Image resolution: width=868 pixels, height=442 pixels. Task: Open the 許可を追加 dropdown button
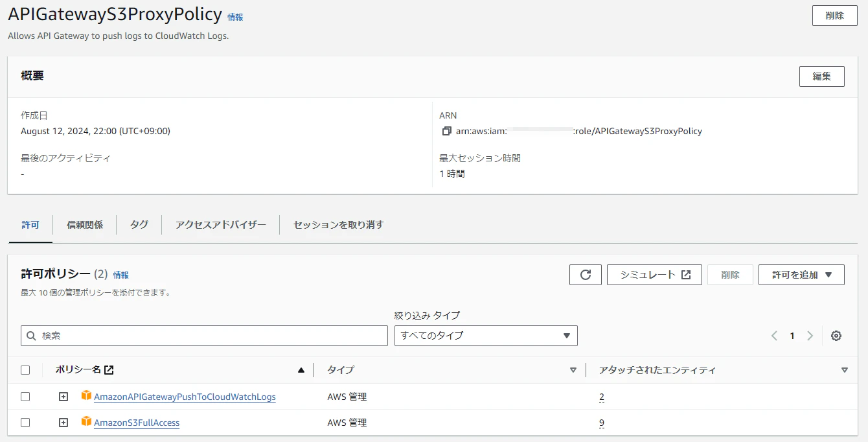[x=801, y=275]
